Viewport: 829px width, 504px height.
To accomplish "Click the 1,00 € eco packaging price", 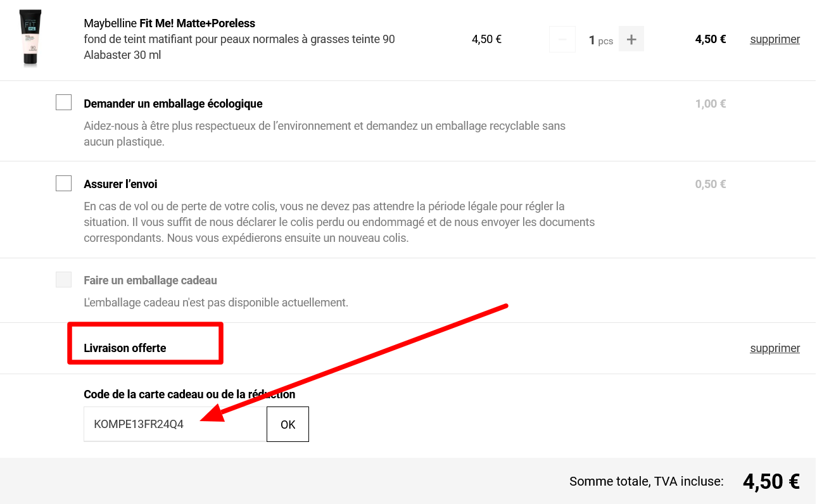I will tap(710, 104).
